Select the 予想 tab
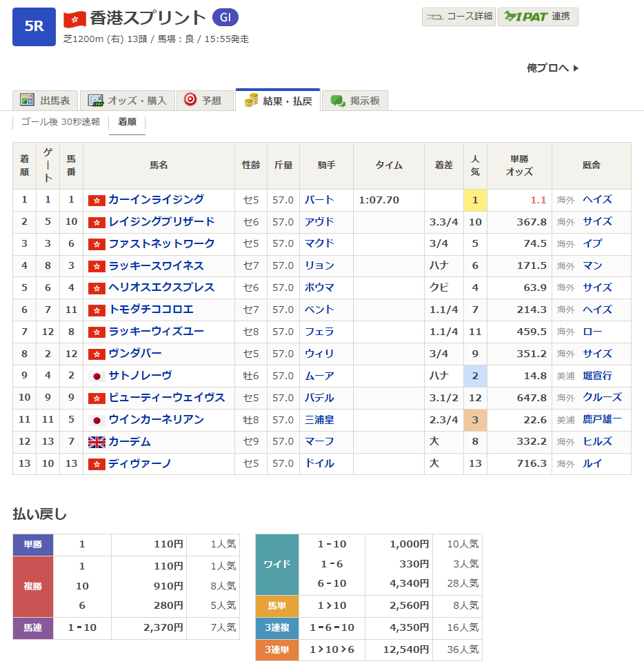 tap(204, 101)
